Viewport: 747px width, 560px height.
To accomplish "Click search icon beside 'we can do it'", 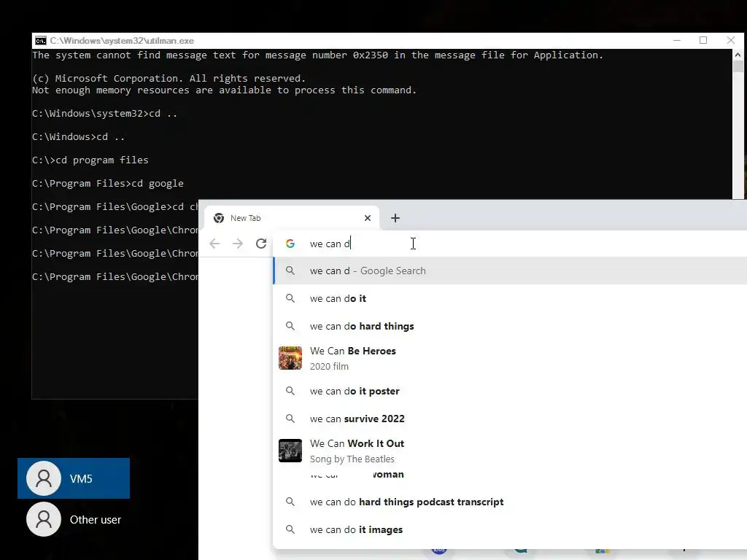I will tap(290, 298).
